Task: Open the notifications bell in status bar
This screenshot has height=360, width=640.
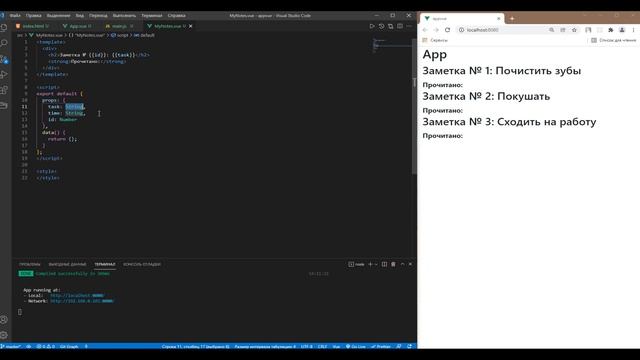Action: coord(409,347)
